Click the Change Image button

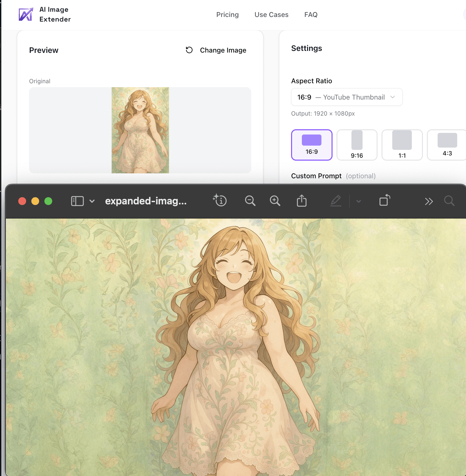216,50
